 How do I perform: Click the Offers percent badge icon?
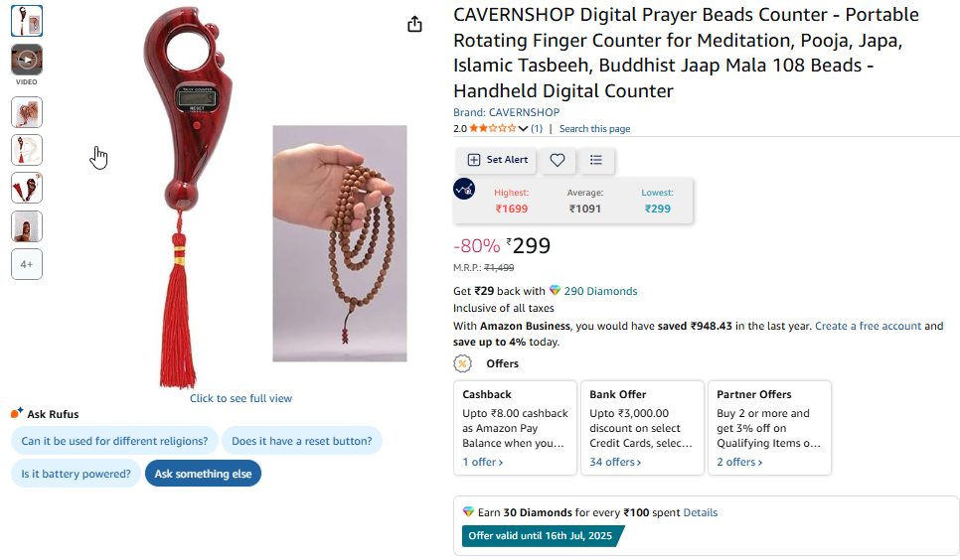[463, 363]
